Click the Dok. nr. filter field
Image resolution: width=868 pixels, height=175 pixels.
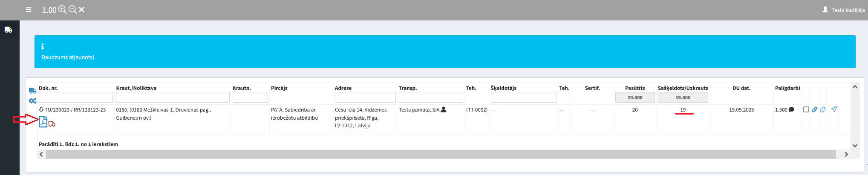(x=76, y=98)
